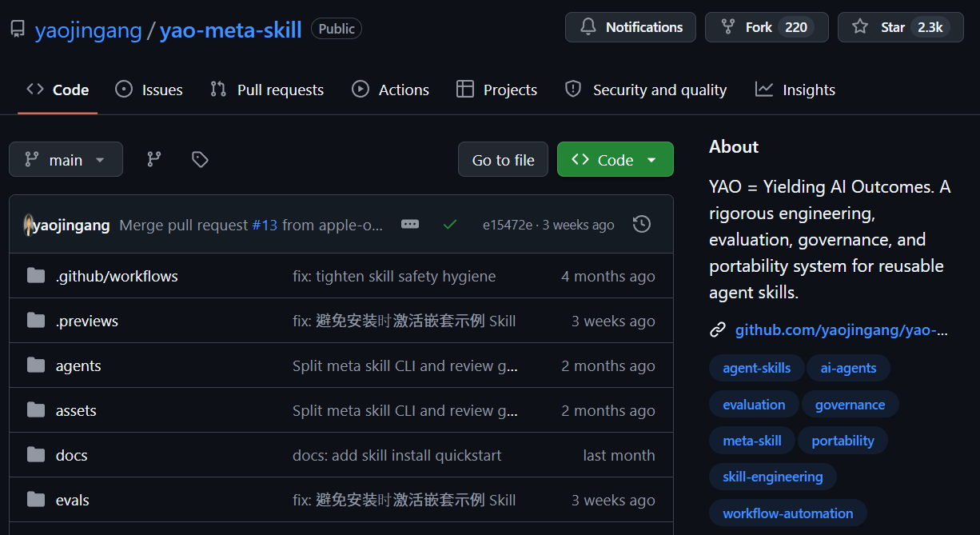Open the main branch dropdown

[x=66, y=159]
